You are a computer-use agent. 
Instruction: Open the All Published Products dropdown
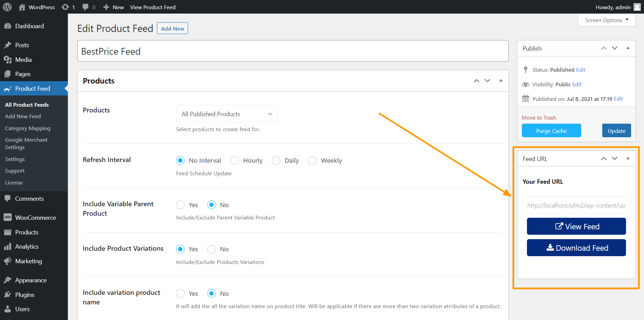click(x=227, y=114)
